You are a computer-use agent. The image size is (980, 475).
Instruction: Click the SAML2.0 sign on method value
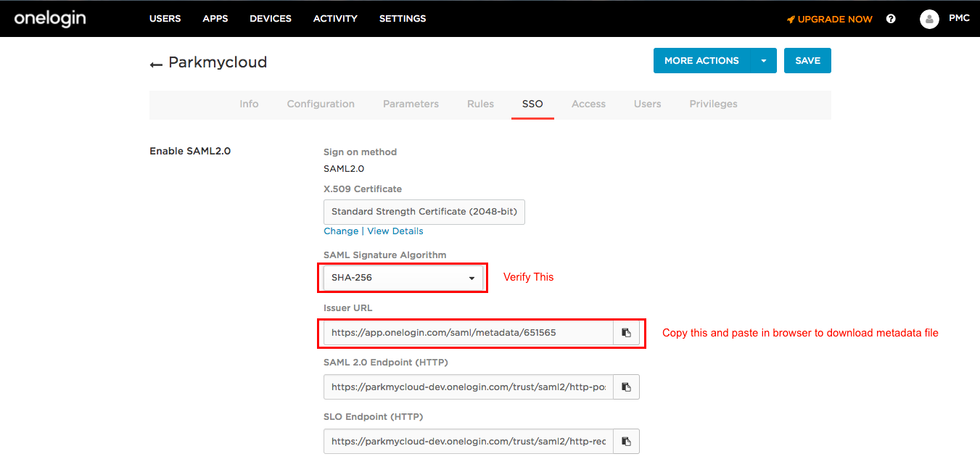[x=344, y=168]
